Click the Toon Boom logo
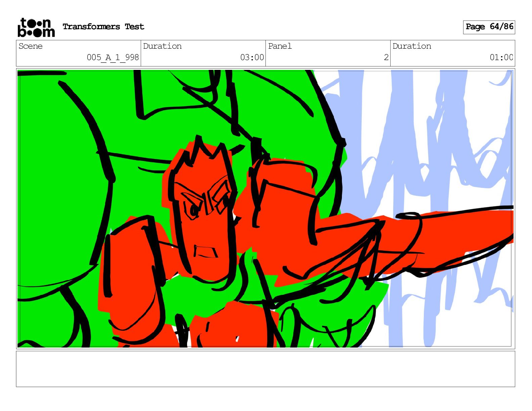Viewport: 532px width, 411px height. click(36, 27)
